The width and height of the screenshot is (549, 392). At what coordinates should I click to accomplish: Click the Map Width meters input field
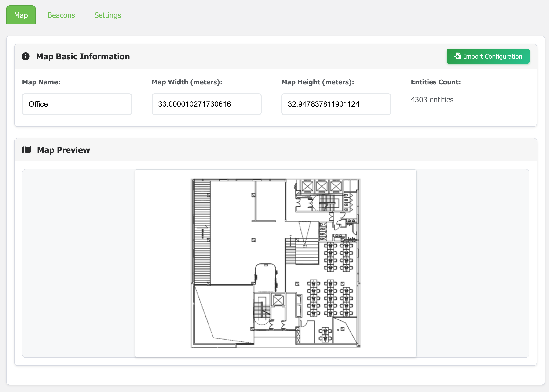[206, 104]
